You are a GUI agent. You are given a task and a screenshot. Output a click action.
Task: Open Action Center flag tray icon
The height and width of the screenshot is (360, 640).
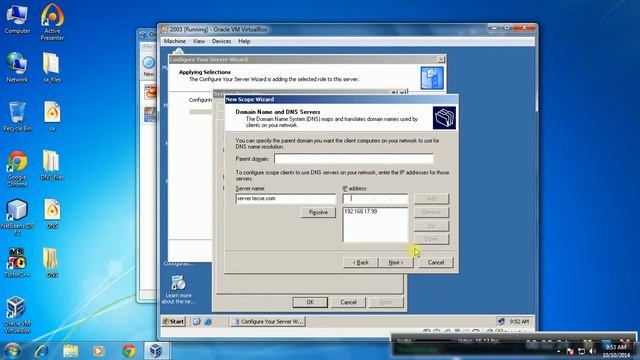tap(571, 351)
